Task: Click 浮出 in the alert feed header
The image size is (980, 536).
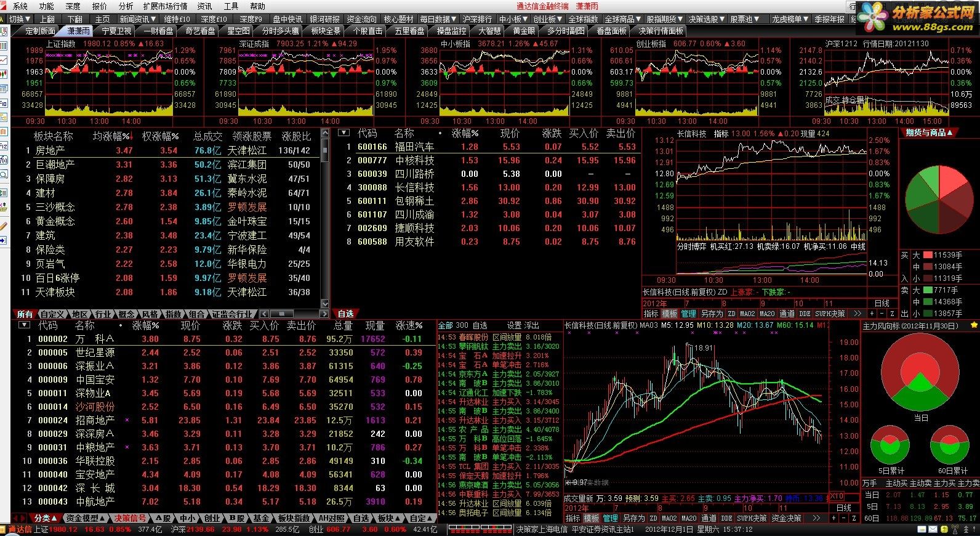Action: (x=531, y=325)
